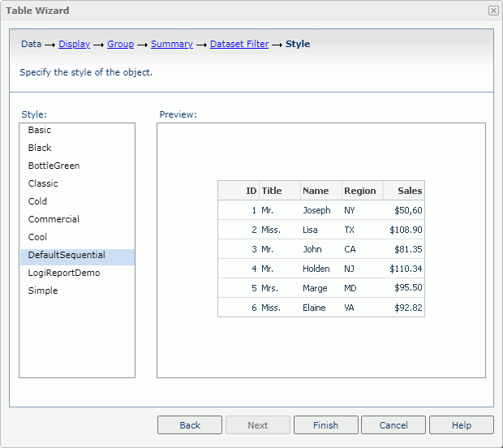
Task: Select the Simple style
Action: coord(43,291)
